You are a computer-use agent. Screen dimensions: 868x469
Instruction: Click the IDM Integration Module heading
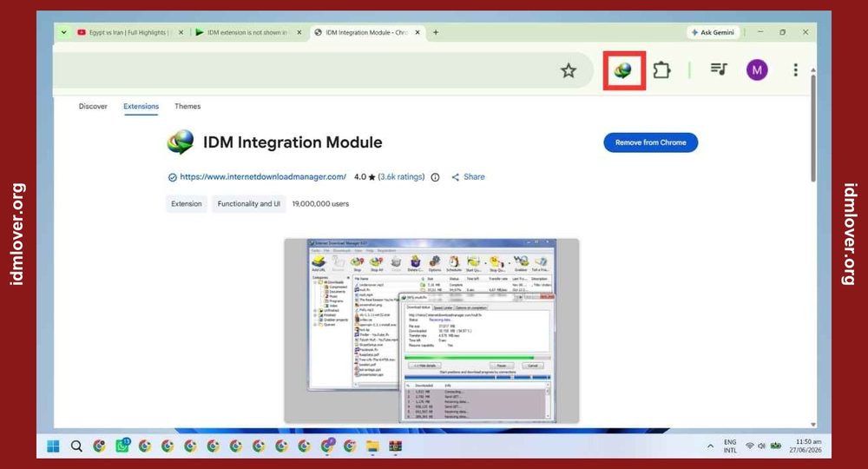pyautogui.click(x=293, y=142)
